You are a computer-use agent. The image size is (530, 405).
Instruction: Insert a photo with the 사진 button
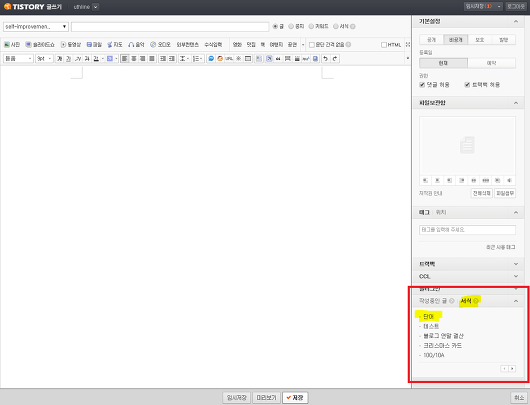(x=12, y=45)
